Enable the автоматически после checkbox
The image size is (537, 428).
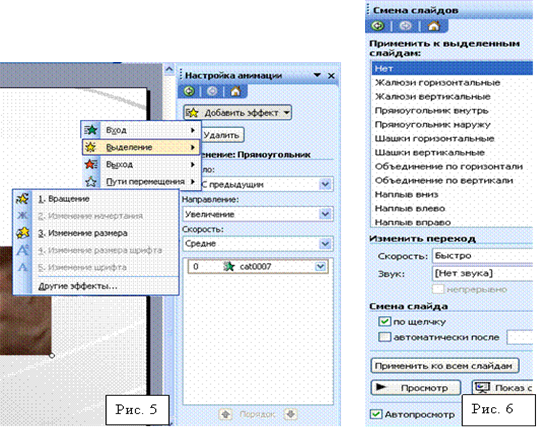pos(385,337)
